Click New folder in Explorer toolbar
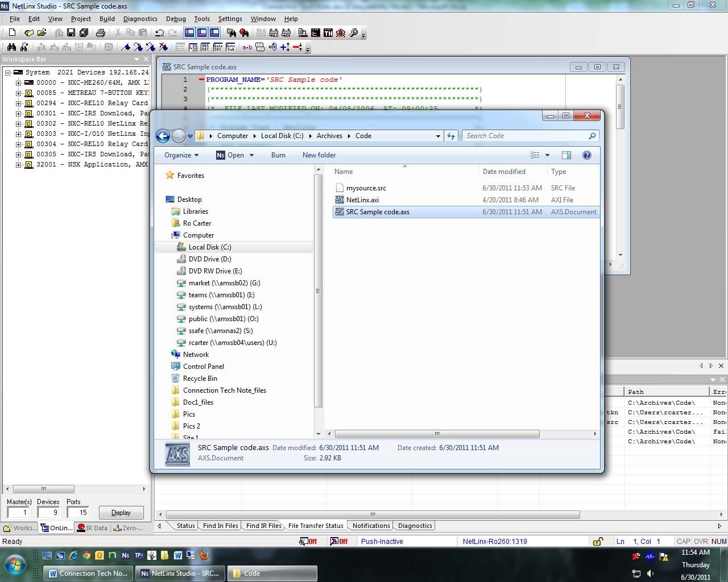This screenshot has height=582, width=728. [x=319, y=155]
